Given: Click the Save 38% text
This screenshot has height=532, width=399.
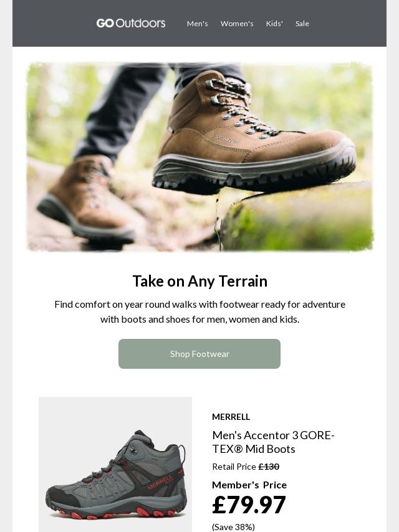Looking at the screenshot, I should pyautogui.click(x=233, y=527).
